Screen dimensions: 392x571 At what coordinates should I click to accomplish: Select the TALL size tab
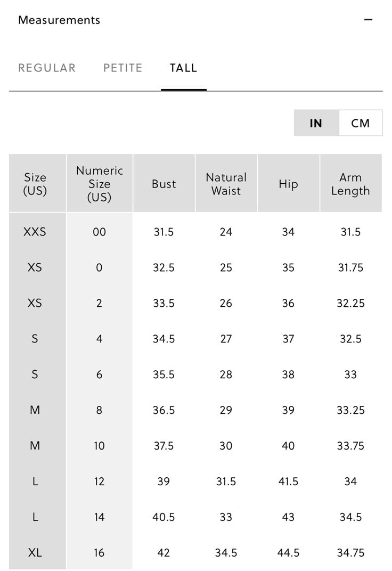pyautogui.click(x=183, y=68)
